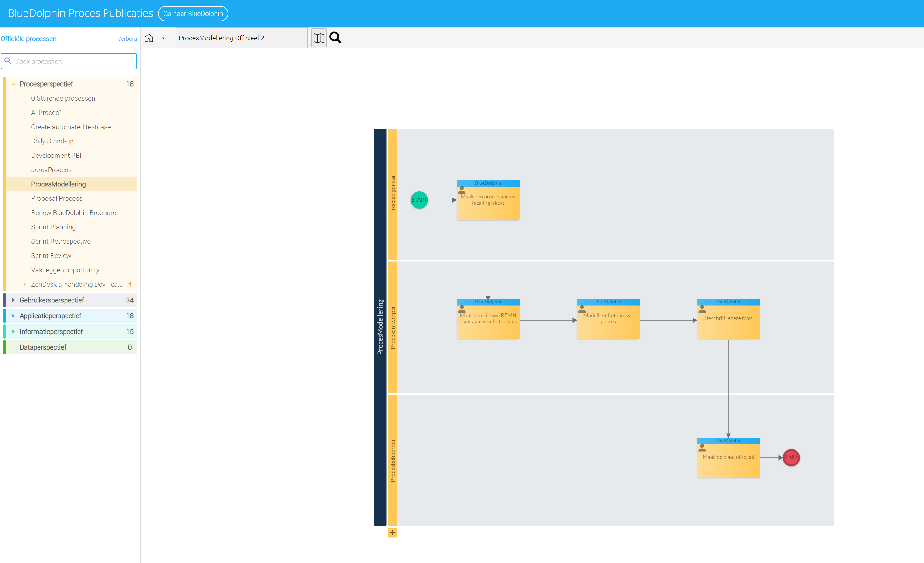Screen dimensions: 924x563
Task: Click BlueDolphin header on 'Beschrijf iedere taak' task
Action: click(x=728, y=302)
